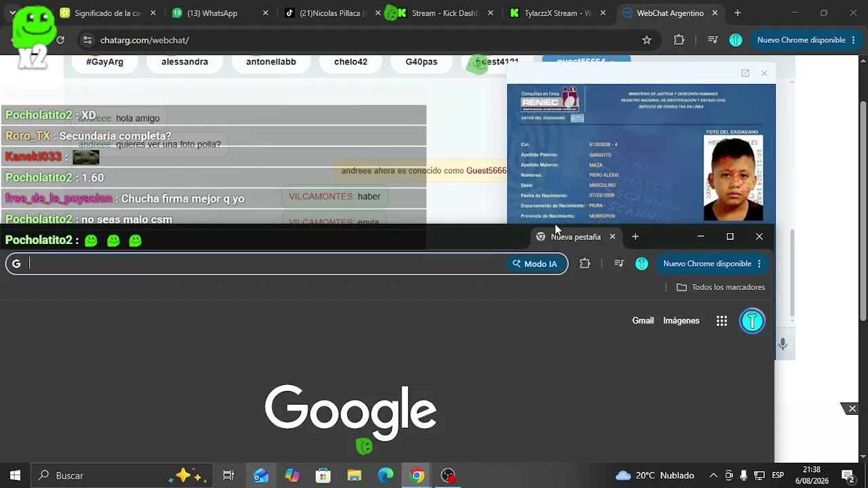
Task: Start a voice search with the microphone
Action: pyautogui.click(x=783, y=344)
